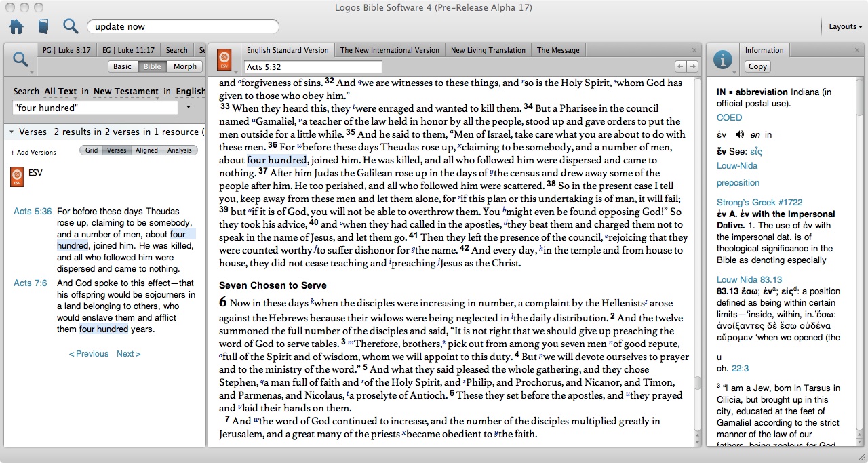Open the PG | Luke 8:17 tab
This screenshot has height=463, width=868.
coord(66,50)
